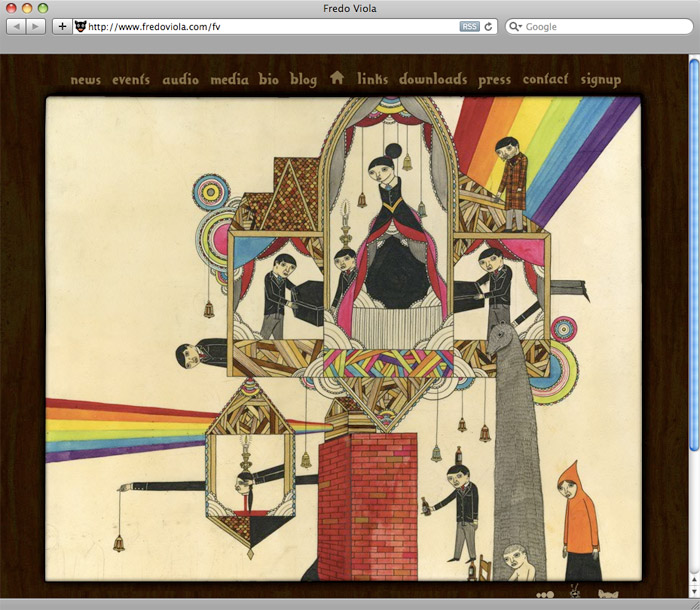The image size is (700, 610).
Task: Open the press page
Action: coord(494,81)
